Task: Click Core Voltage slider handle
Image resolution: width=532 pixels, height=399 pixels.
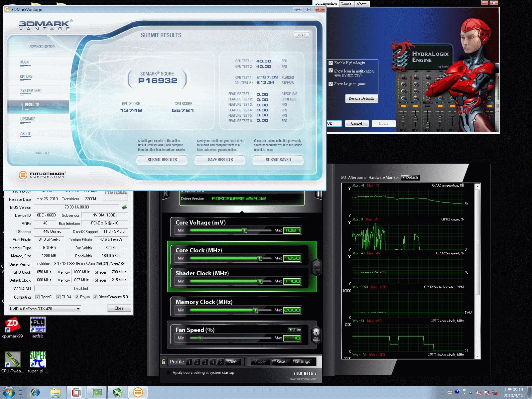Action: [x=245, y=230]
